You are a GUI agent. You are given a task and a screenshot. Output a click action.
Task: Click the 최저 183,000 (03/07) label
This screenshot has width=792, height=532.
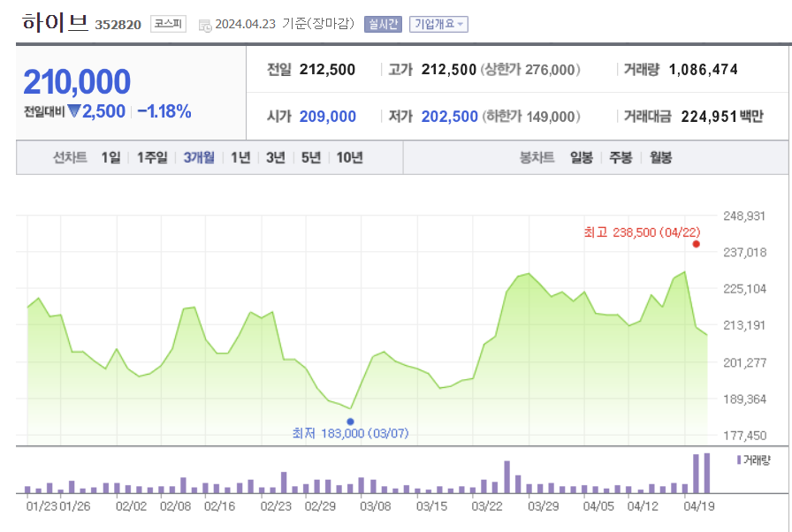point(351,433)
